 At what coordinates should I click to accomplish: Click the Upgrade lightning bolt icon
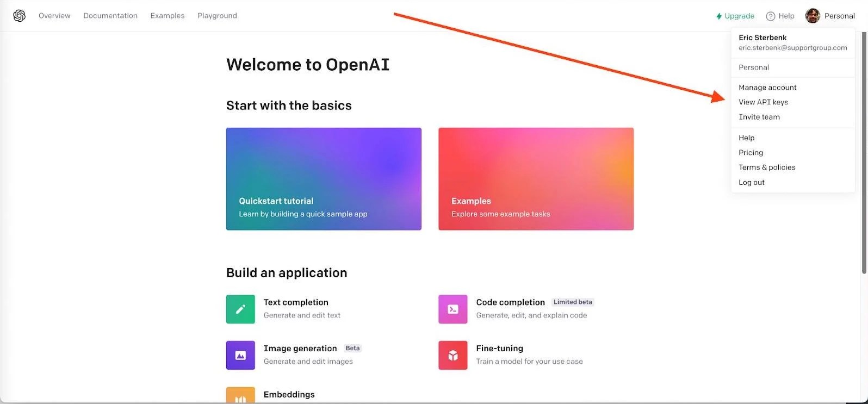719,16
